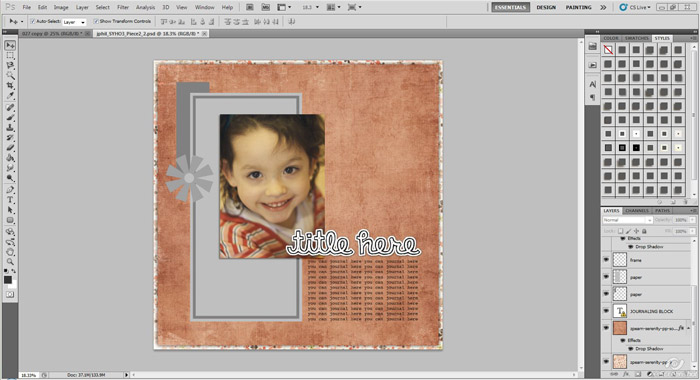Hide the frame layer
Viewport: 700px width, 380px height.
click(x=606, y=259)
